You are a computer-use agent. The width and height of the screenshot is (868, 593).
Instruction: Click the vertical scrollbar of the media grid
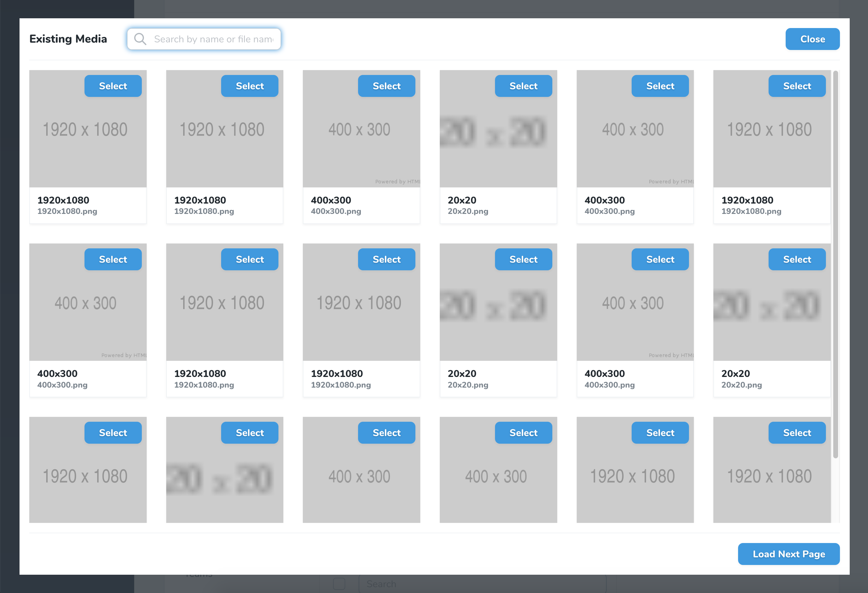pyautogui.click(x=835, y=261)
